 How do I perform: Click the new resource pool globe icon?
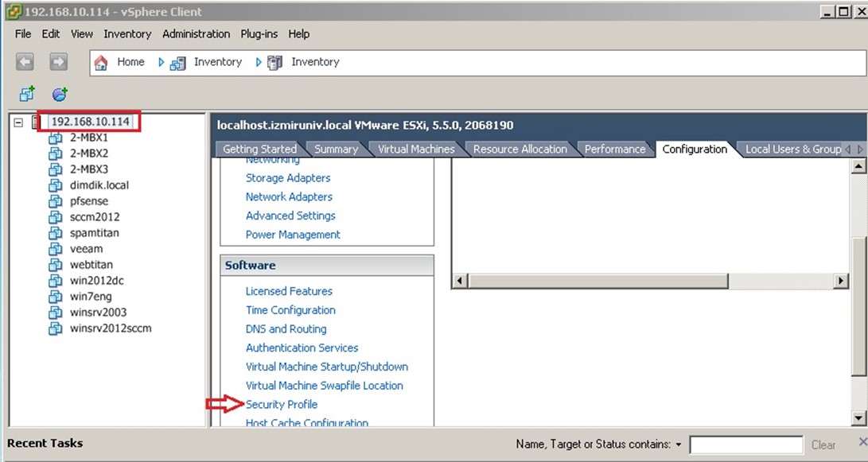point(60,94)
